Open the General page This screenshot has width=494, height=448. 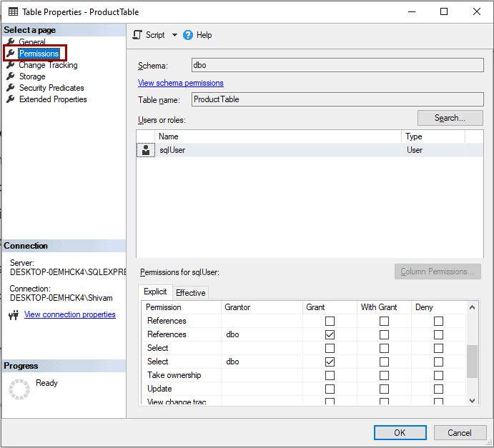click(x=32, y=42)
